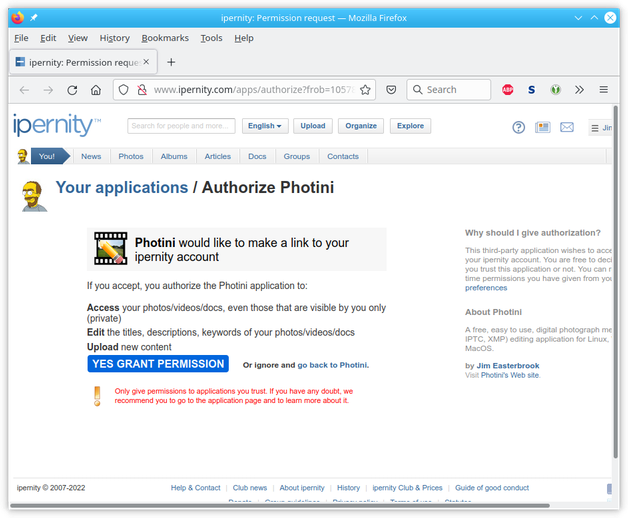Click the vertical page scrollbar
Viewport: 628px width, 518px height.
click(616, 280)
